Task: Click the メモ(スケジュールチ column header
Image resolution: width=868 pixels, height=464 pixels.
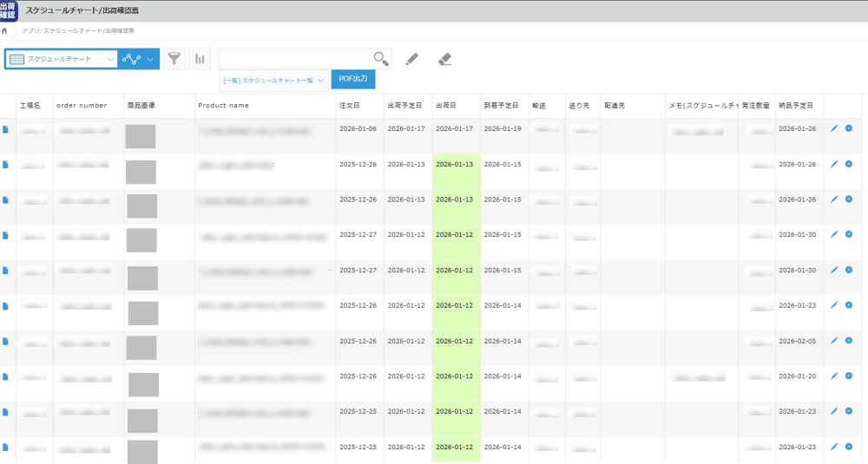Action: [x=703, y=105]
